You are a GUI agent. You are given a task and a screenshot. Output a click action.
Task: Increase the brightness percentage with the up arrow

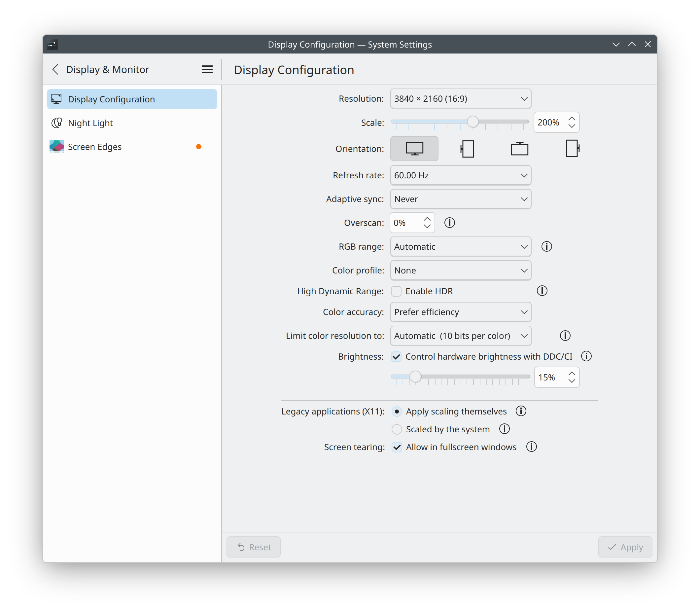pyautogui.click(x=572, y=373)
